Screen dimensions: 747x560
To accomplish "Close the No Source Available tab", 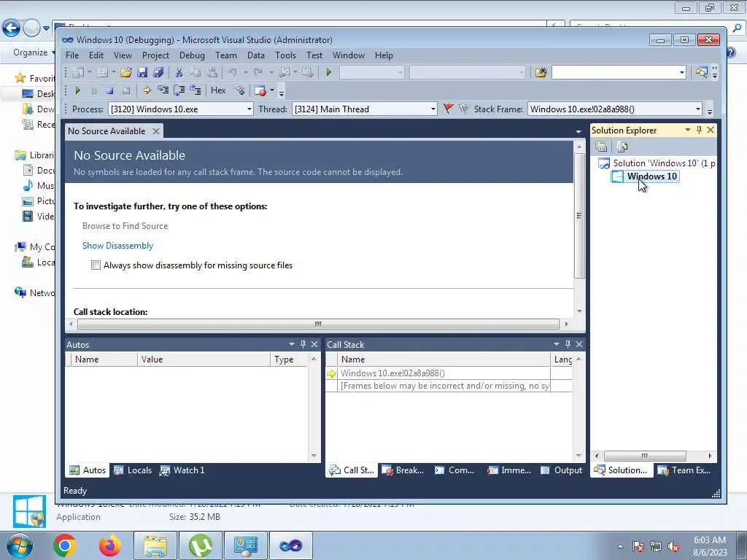I will (156, 131).
